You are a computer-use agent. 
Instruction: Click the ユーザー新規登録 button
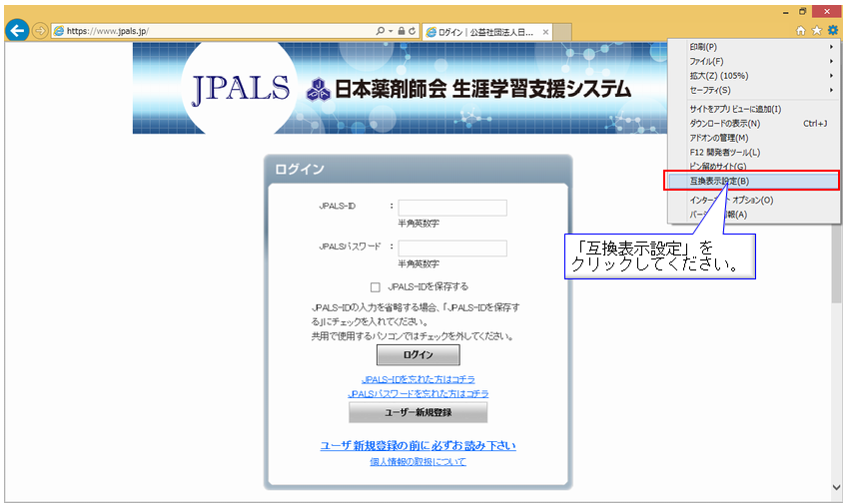pos(418,412)
